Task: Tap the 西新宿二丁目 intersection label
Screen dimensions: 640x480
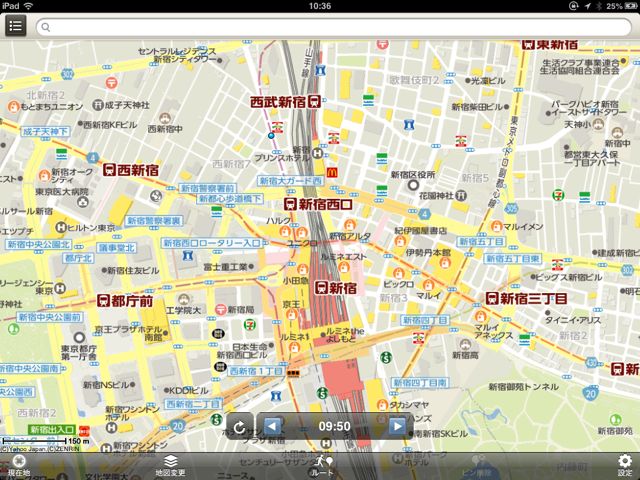Action: pyautogui.click(x=193, y=404)
